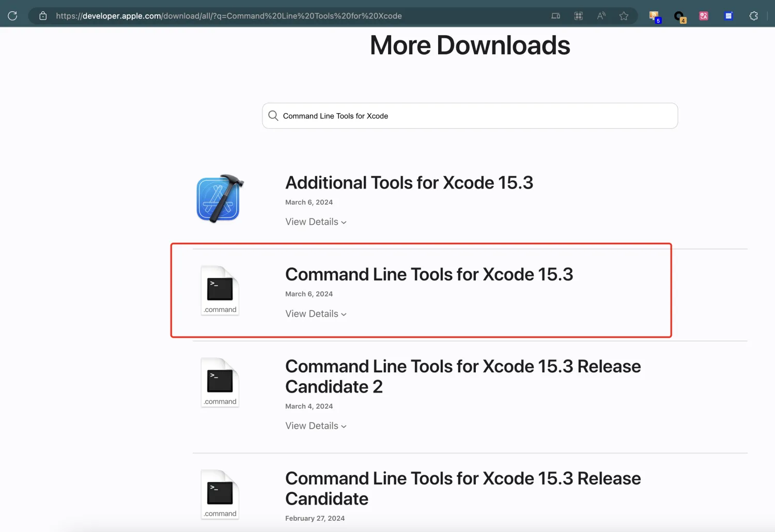Image resolution: width=775 pixels, height=532 pixels.
Task: Click the browser extensions puzzle icon
Action: pos(753,15)
